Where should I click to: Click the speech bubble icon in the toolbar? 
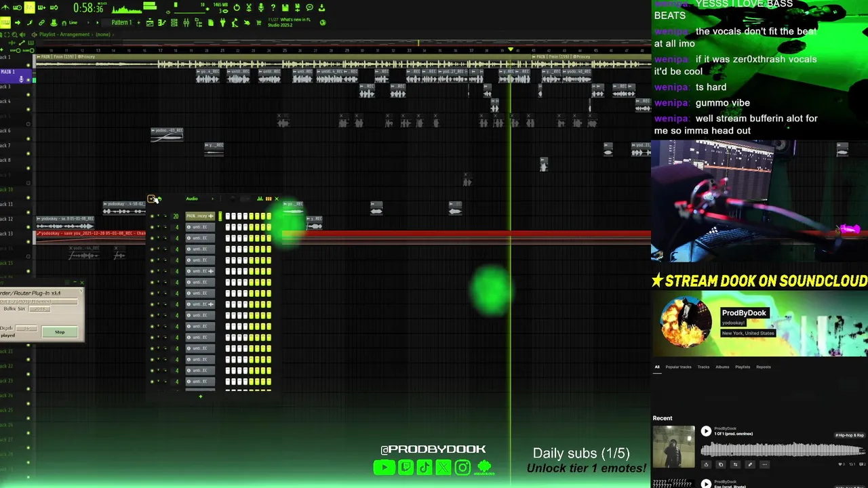coord(309,7)
